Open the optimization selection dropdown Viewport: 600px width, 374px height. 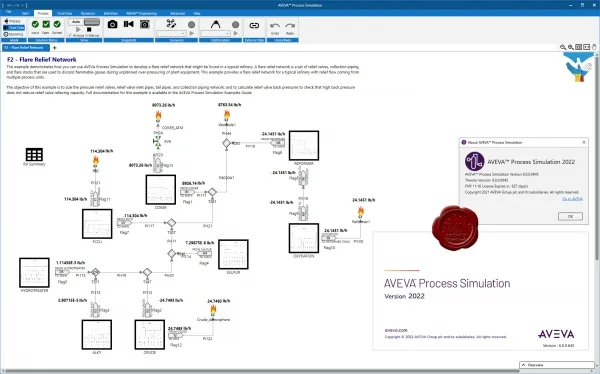pos(215,34)
